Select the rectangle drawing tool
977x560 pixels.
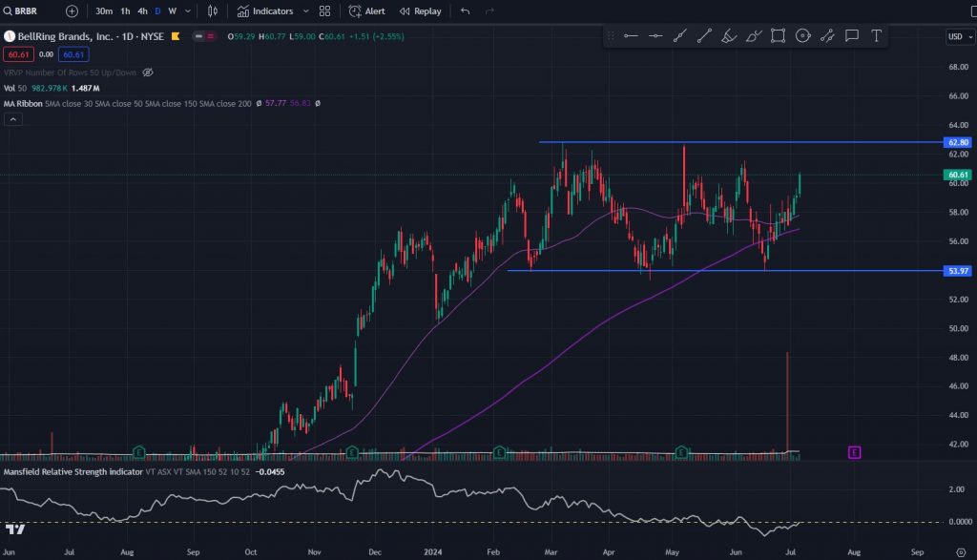click(778, 36)
